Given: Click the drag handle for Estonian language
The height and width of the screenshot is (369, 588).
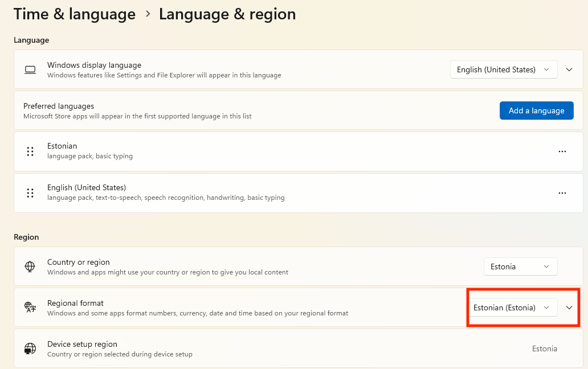Looking at the screenshot, I should 30,151.
